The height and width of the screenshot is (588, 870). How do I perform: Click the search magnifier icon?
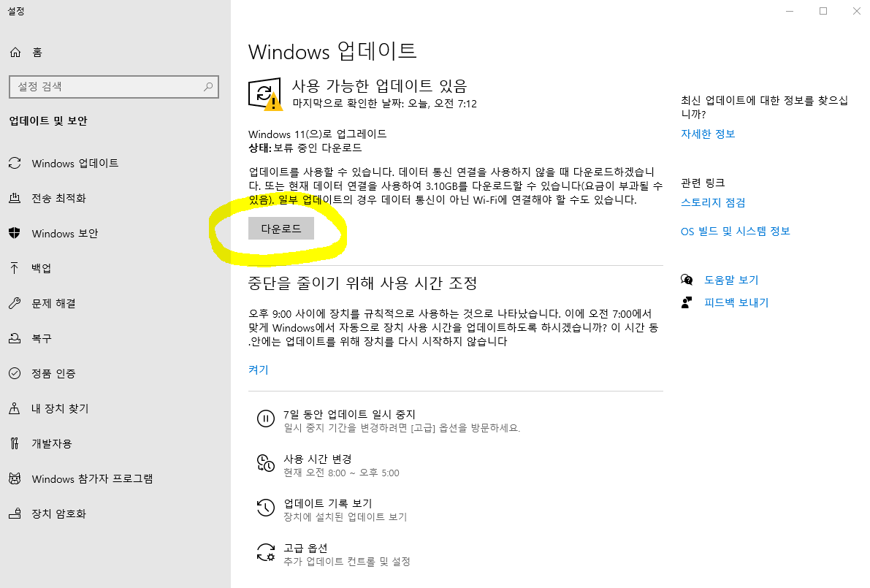(x=208, y=86)
